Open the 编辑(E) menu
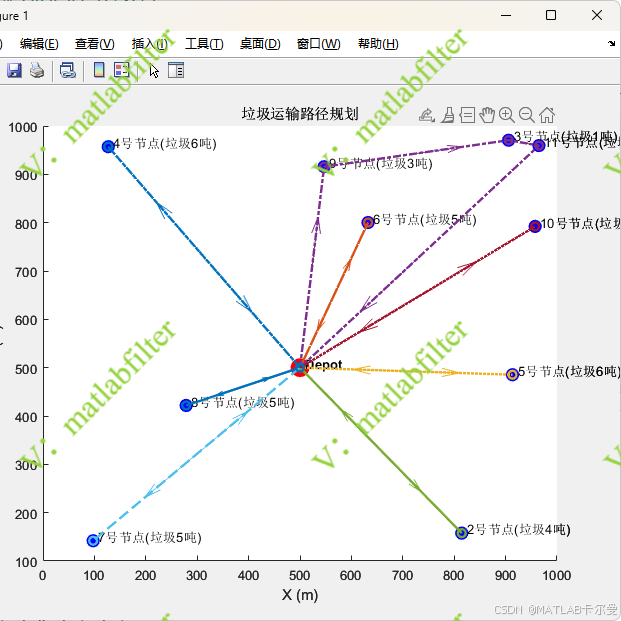621x621 pixels. [x=39, y=44]
